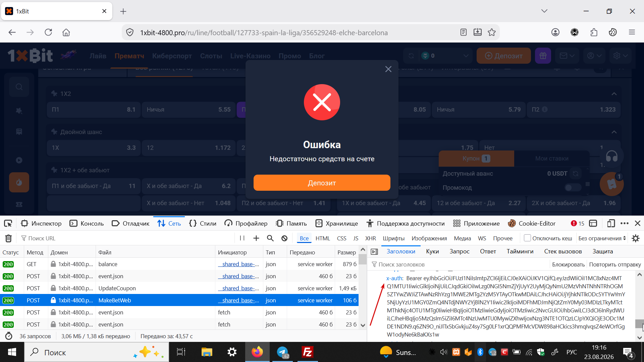The image size is (644, 362).
Task: Open the Без ограничения throttling dropdown
Action: coord(602,238)
